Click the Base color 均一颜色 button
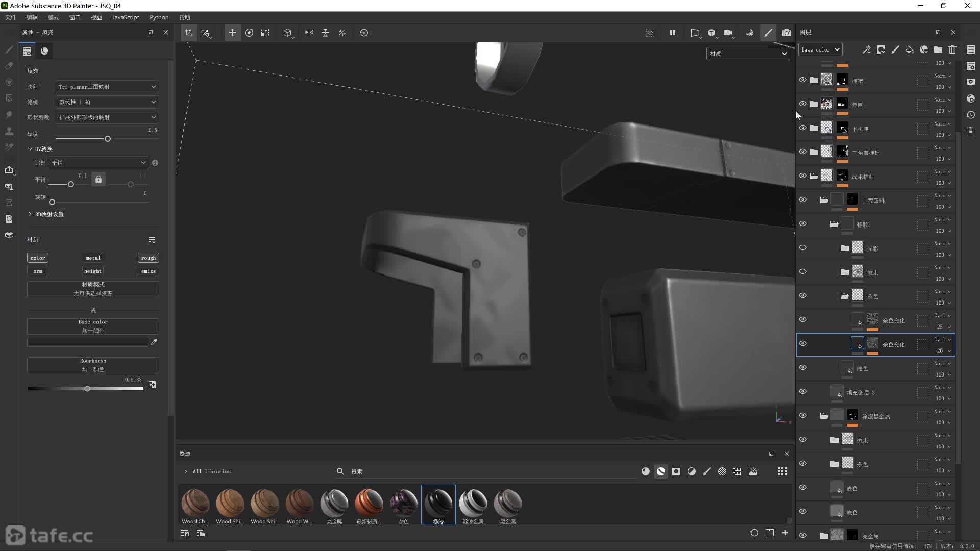The width and height of the screenshot is (980, 551). (93, 326)
